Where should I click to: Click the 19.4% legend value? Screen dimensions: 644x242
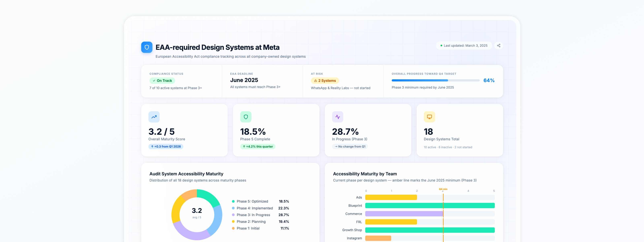point(284,222)
